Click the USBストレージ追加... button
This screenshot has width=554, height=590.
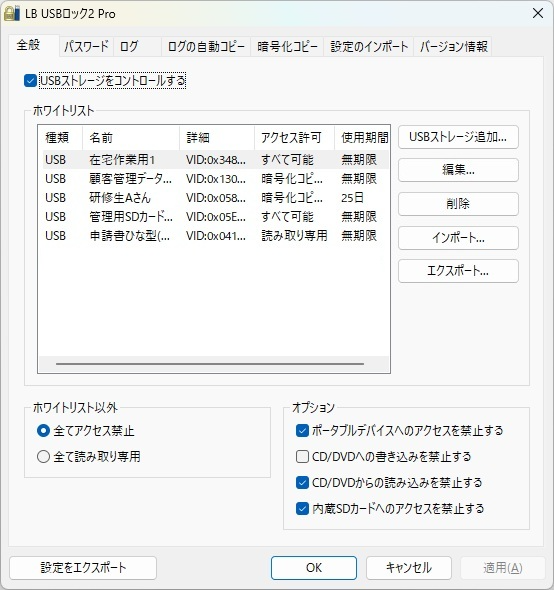[x=458, y=137]
